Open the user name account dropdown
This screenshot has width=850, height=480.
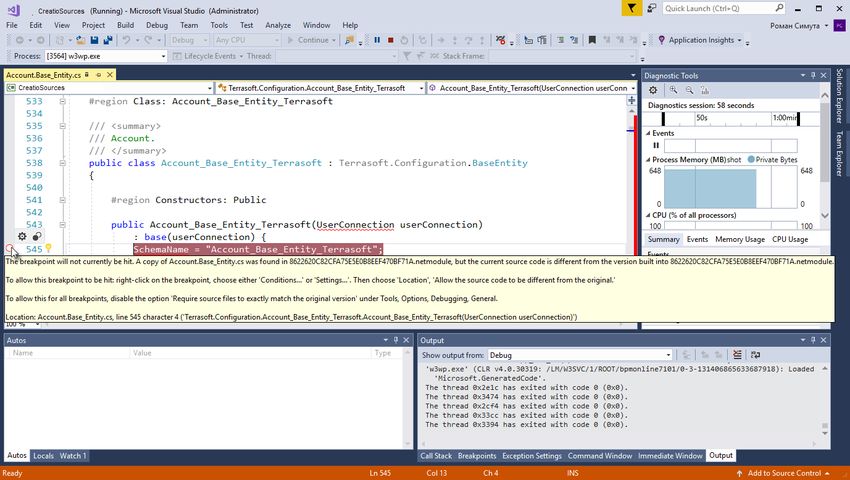pyautogui.click(x=826, y=25)
